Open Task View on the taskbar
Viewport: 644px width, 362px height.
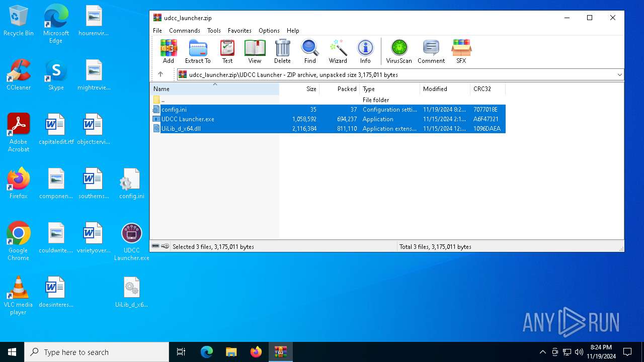pyautogui.click(x=181, y=352)
